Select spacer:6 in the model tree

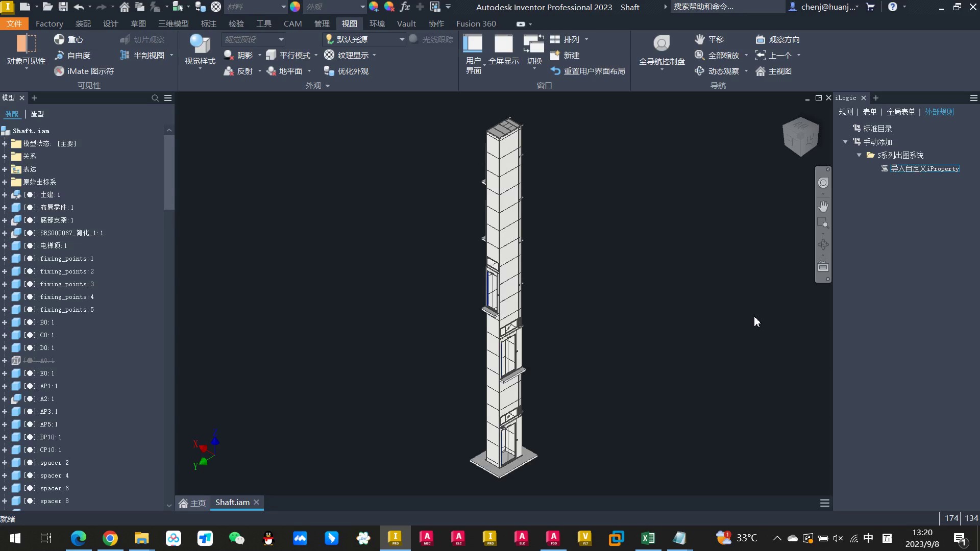(46, 488)
